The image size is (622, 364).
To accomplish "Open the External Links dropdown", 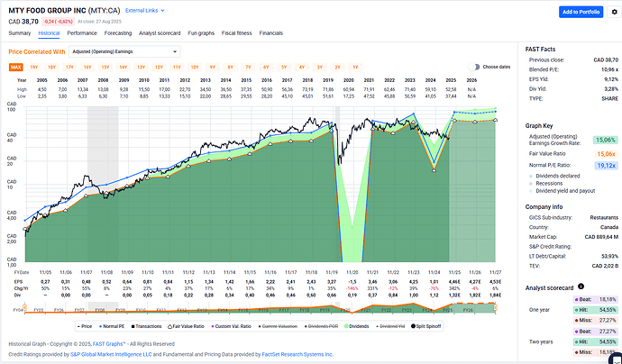I will tap(145, 11).
